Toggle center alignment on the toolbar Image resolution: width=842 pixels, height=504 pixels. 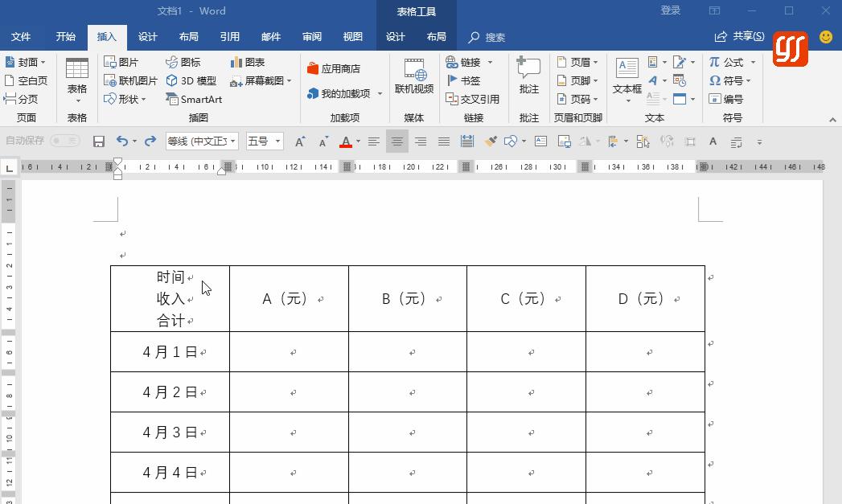click(x=396, y=141)
